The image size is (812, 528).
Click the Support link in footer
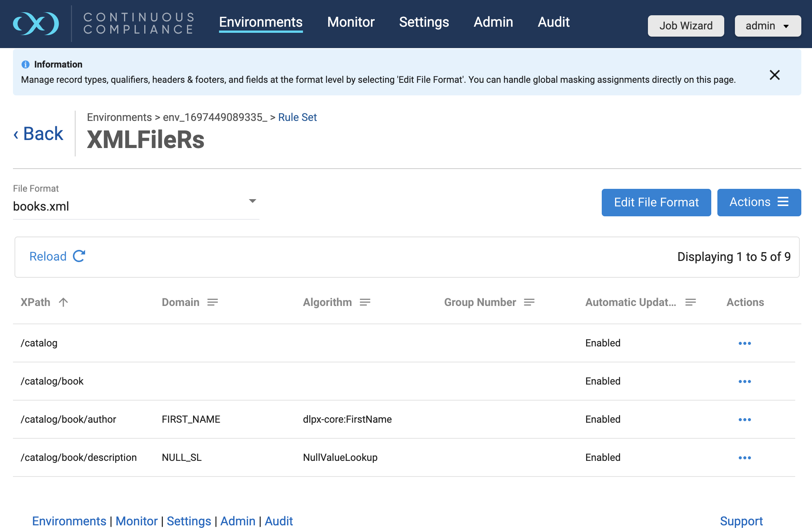[741, 521]
